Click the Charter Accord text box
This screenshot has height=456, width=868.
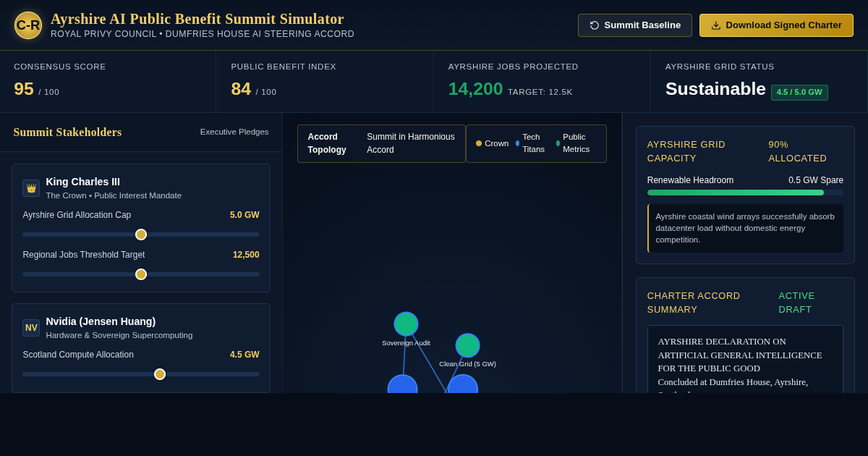pos(745,359)
